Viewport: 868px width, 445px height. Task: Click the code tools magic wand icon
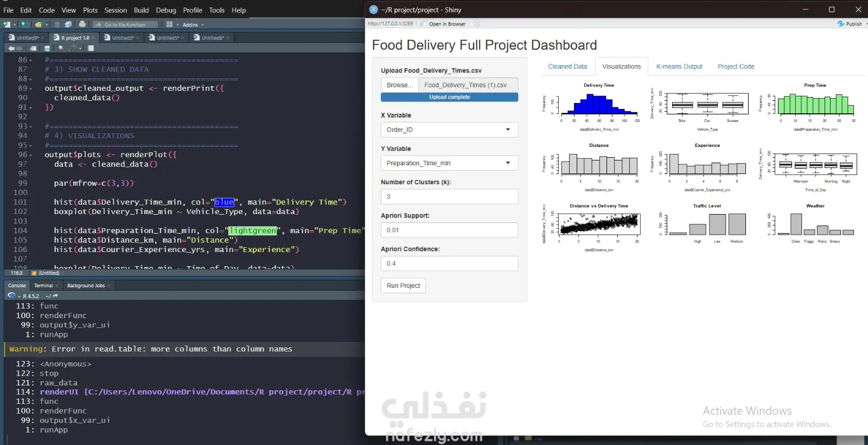point(73,48)
